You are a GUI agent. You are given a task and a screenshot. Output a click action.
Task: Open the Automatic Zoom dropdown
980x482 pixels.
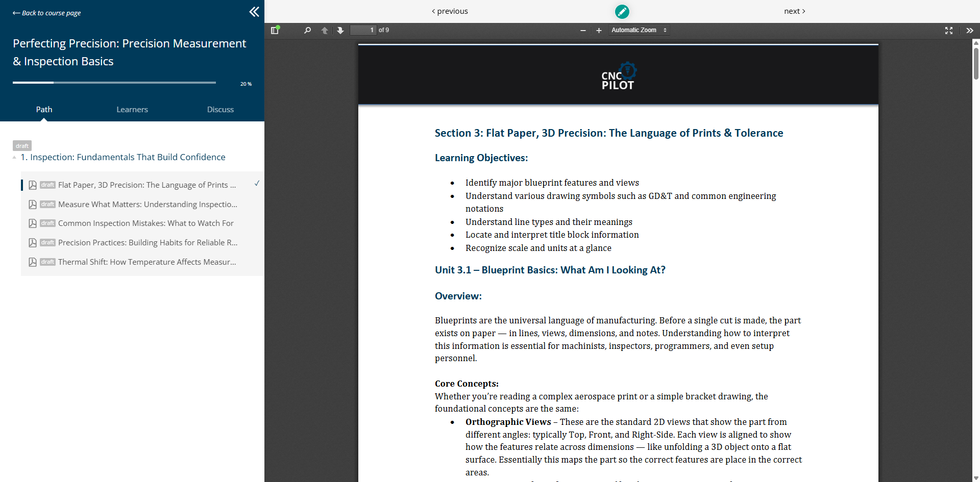click(x=639, y=31)
